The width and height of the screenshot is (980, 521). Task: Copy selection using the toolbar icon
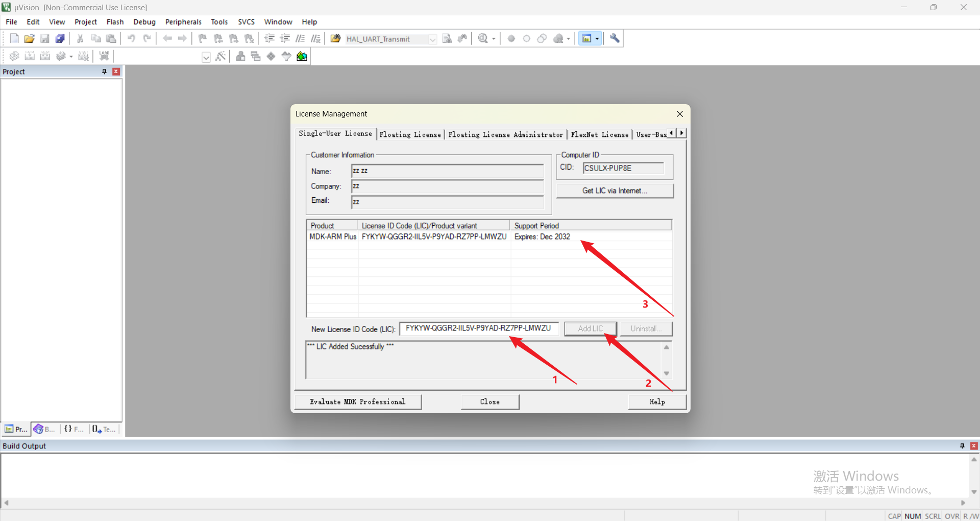click(x=95, y=38)
